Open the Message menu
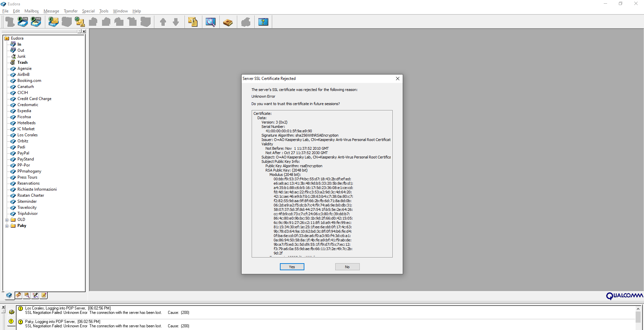The image size is (644, 330). point(51,11)
